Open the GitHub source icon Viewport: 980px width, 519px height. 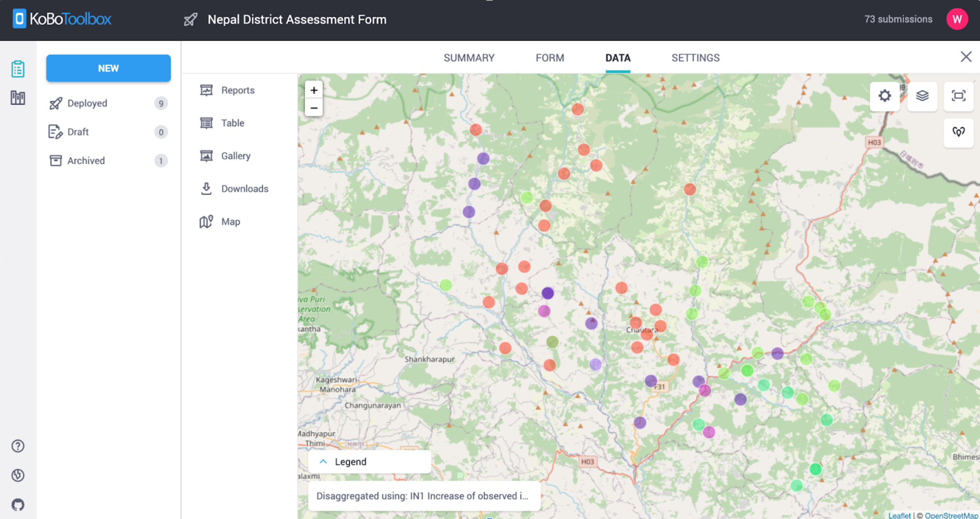[18, 505]
